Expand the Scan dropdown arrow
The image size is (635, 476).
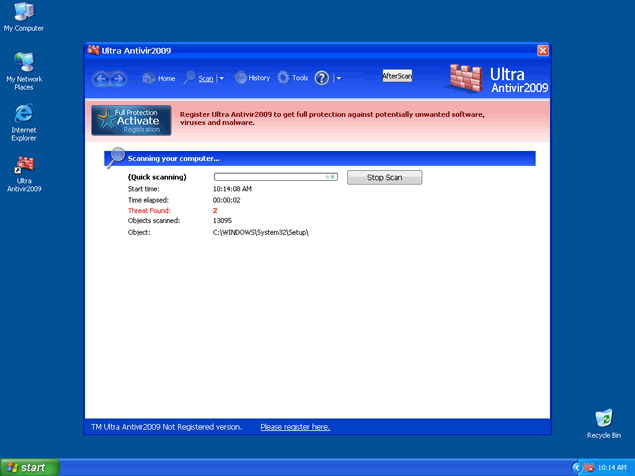click(221, 78)
